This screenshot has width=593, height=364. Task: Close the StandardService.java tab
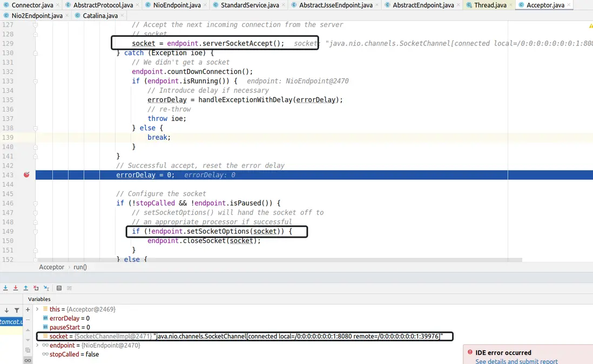pos(283,5)
